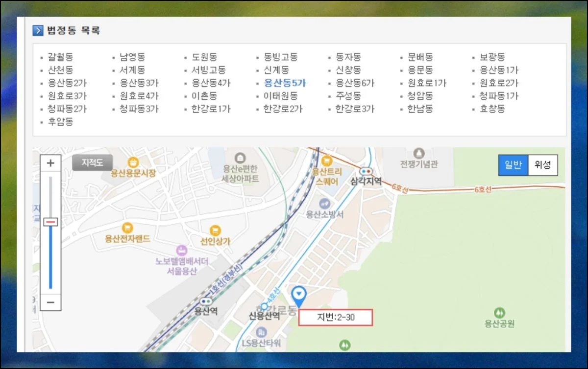Toggle the 지적도 cadastral map overlay
Image resolution: width=588 pixels, height=369 pixels.
coord(92,162)
